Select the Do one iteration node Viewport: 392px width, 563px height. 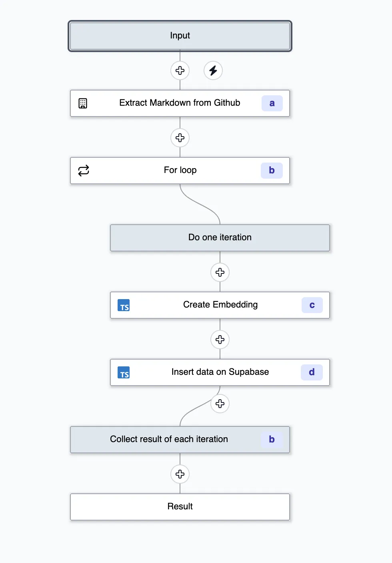click(x=220, y=237)
